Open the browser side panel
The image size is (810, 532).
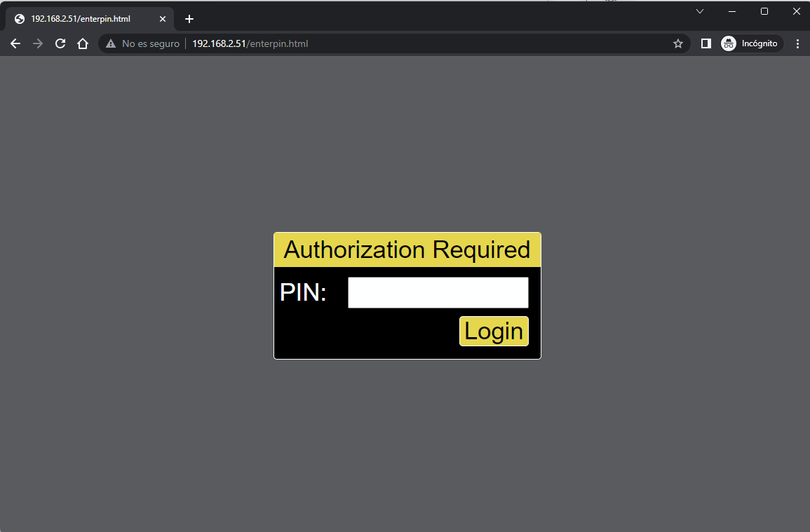(x=706, y=43)
